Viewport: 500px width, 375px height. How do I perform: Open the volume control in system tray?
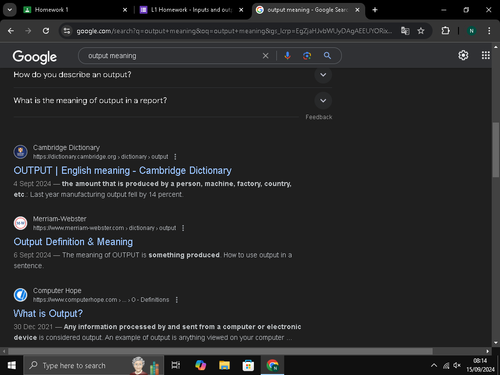(x=457, y=366)
